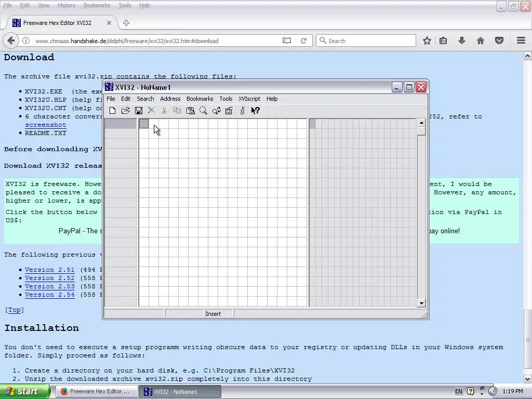
Task: Click the Find magnifier icon in XVI32
Action: coord(203,111)
